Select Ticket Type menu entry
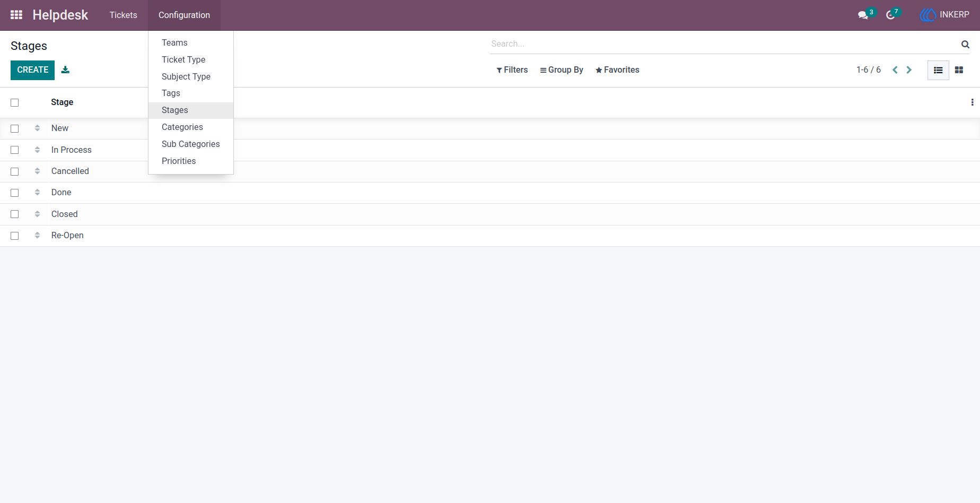The image size is (980, 503). click(191, 59)
